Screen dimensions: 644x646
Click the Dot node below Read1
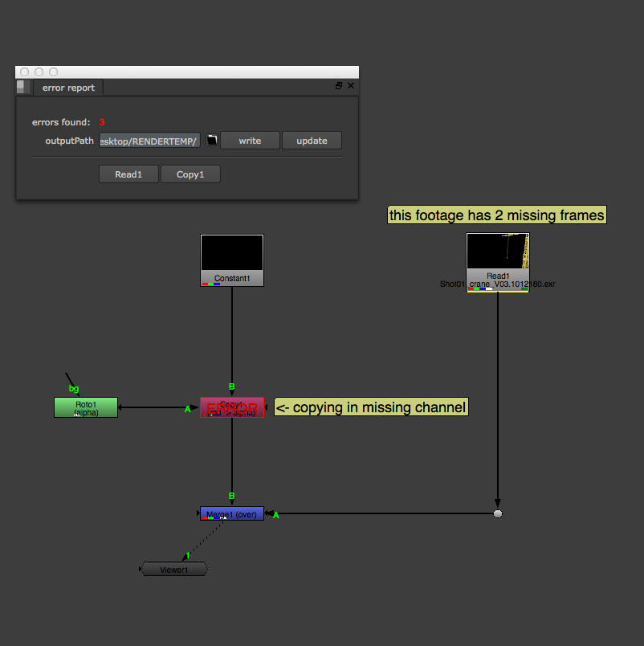pyautogui.click(x=498, y=513)
